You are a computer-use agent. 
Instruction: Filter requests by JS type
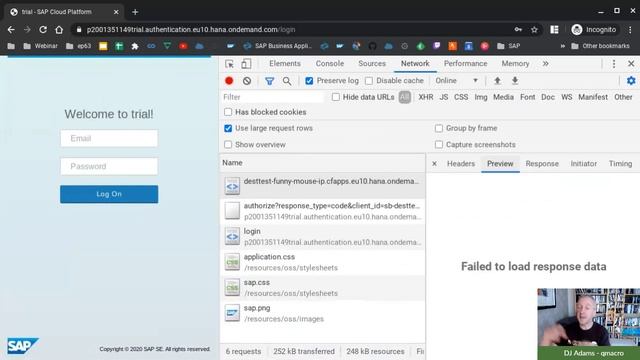(x=444, y=97)
